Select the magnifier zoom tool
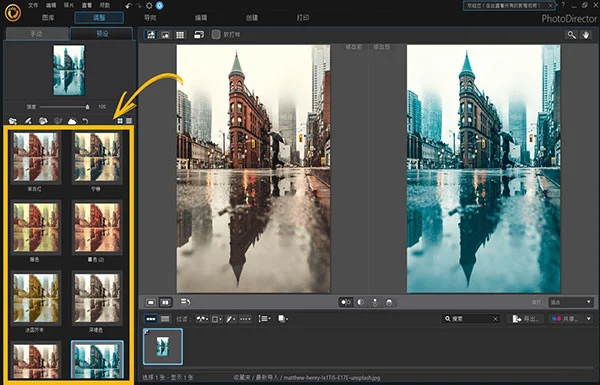600x385 pixels. (x=571, y=35)
